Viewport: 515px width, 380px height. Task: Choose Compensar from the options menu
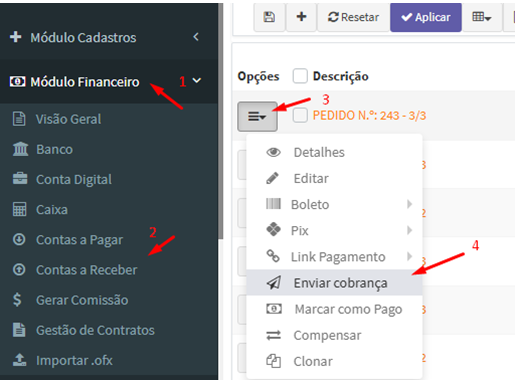334,335
